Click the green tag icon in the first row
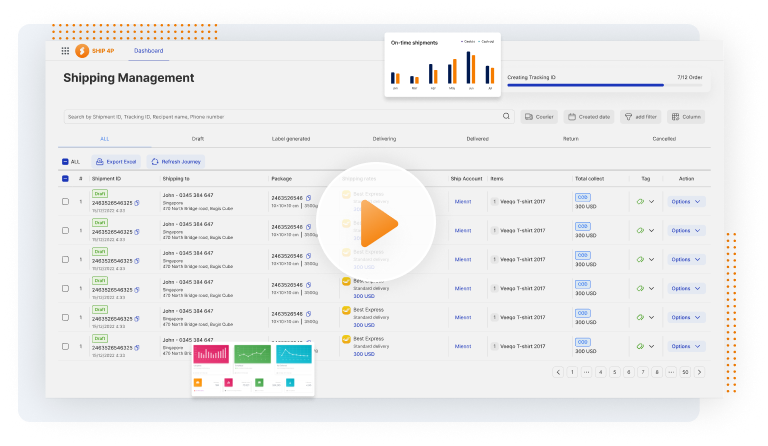 [x=640, y=202]
